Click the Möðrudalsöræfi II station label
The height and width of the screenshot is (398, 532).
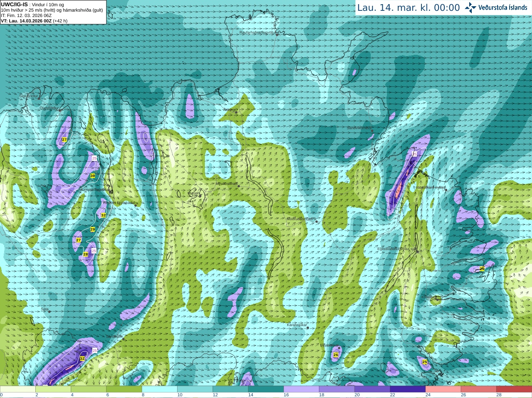(x=301, y=219)
